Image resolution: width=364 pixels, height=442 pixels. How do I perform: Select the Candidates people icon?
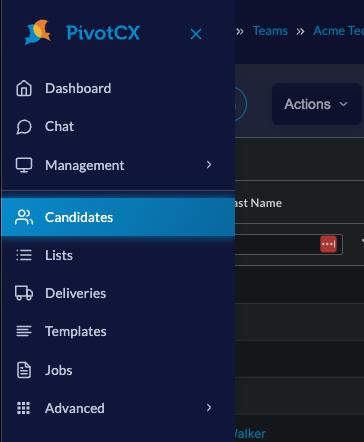click(x=24, y=217)
